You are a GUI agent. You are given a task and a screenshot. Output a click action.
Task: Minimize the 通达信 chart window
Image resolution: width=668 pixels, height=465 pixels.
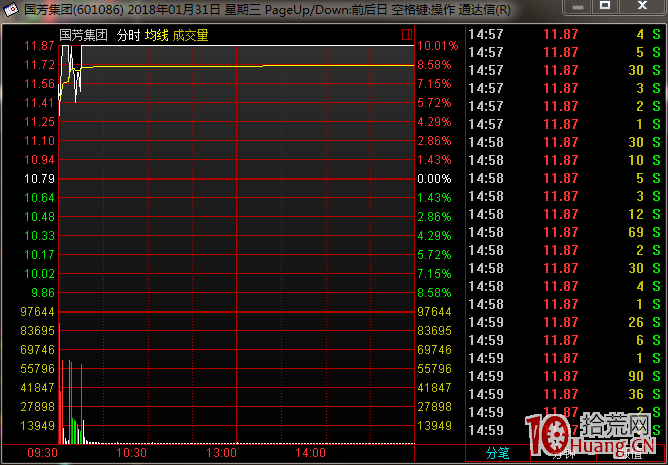(577, 7)
